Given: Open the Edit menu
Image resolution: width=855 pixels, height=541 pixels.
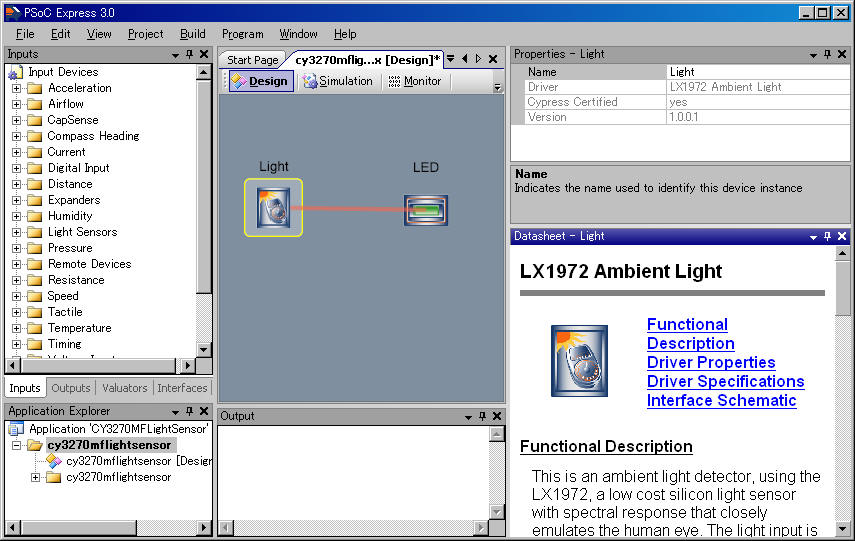Looking at the screenshot, I should 61,34.
